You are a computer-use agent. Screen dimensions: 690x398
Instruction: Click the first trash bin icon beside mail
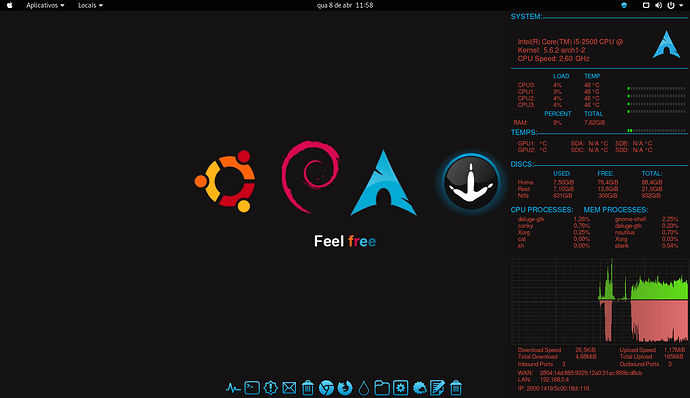pos(308,388)
